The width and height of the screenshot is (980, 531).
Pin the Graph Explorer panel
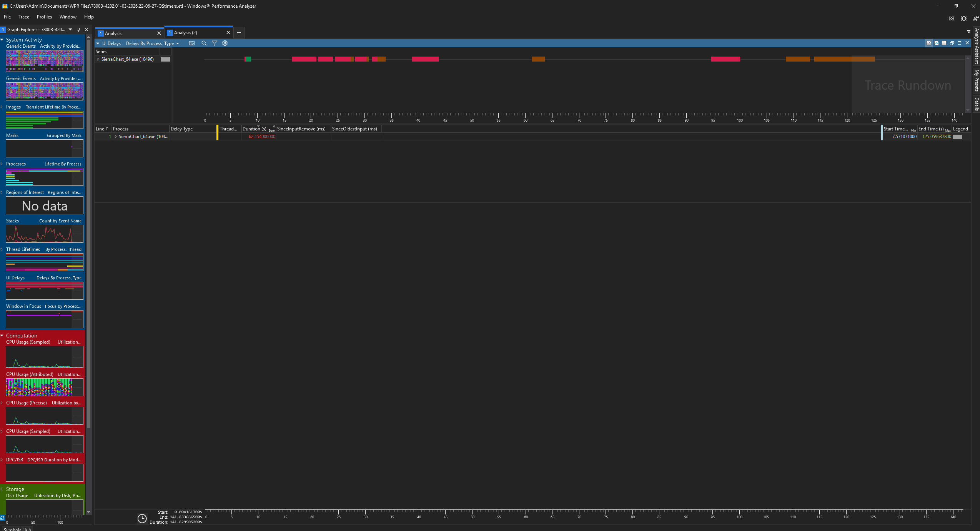coord(78,30)
